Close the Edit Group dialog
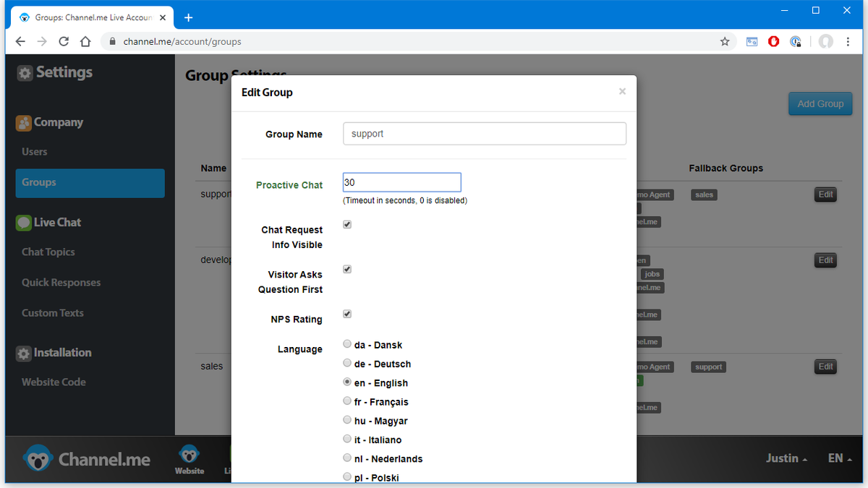This screenshot has width=868, height=488. tap(622, 92)
